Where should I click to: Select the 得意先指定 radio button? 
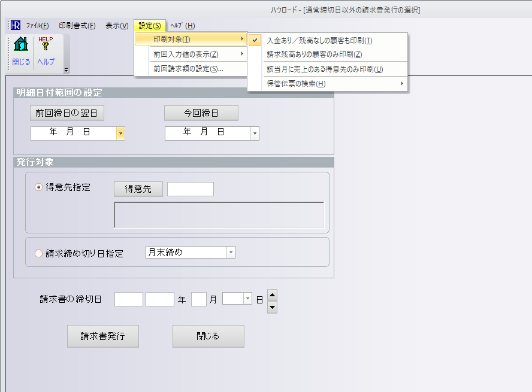40,187
